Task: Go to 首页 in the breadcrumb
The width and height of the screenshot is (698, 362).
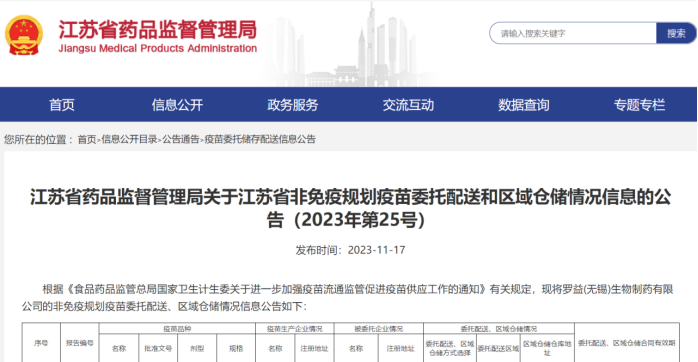Action: [87, 139]
